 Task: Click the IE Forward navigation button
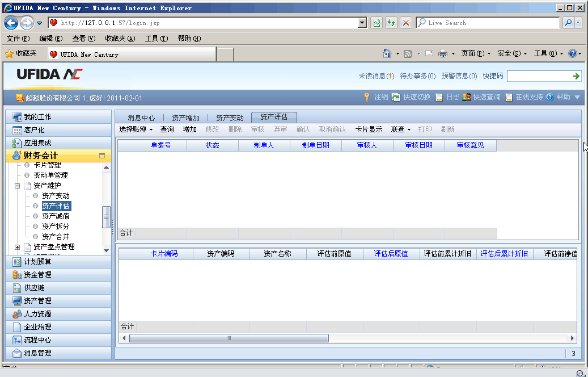click(27, 23)
